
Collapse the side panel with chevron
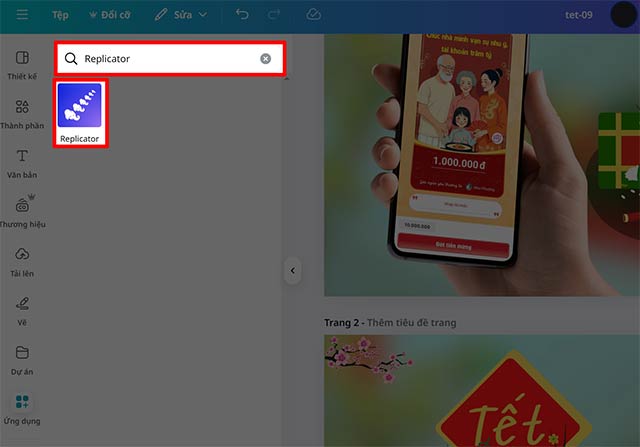click(293, 271)
